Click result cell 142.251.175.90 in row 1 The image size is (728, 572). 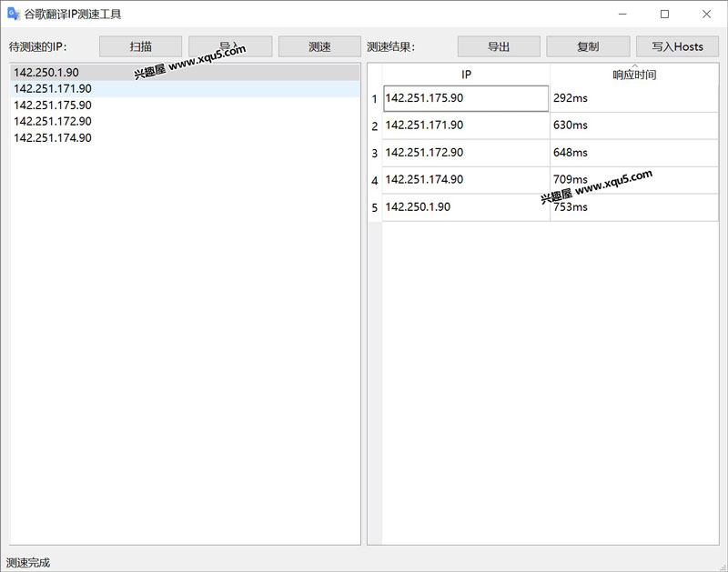coord(466,98)
